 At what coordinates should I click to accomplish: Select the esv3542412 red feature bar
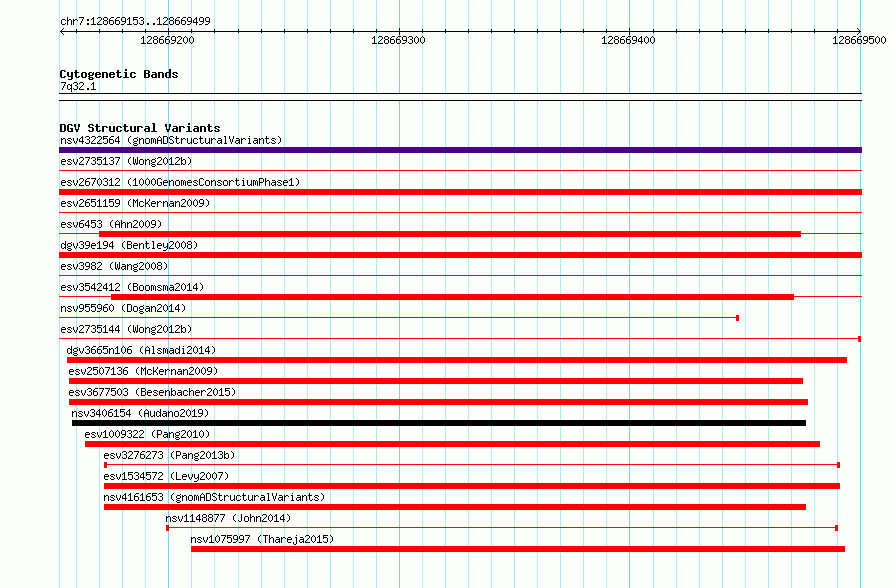pyautogui.click(x=452, y=297)
